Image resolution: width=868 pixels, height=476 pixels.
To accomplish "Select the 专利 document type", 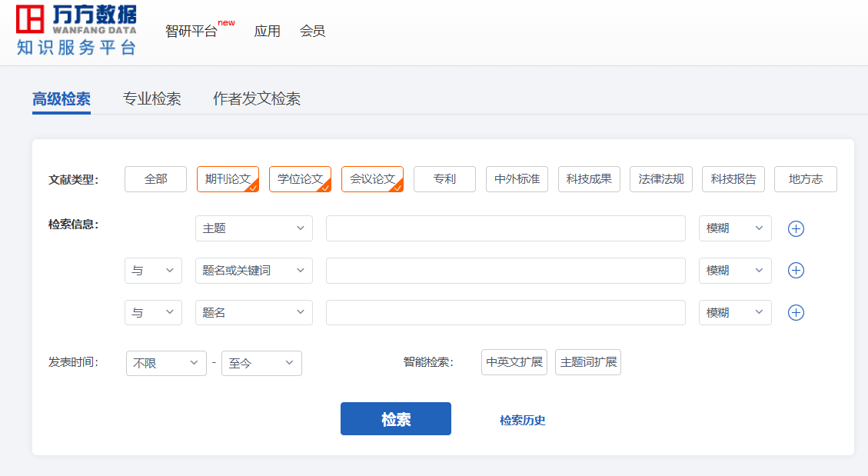I will point(444,179).
